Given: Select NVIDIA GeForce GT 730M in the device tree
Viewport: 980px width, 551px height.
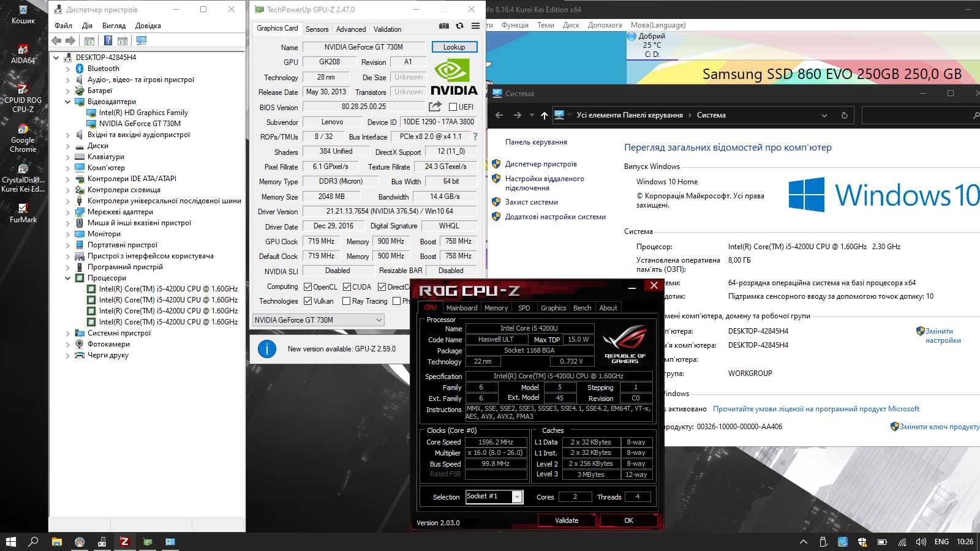Looking at the screenshot, I should point(140,124).
